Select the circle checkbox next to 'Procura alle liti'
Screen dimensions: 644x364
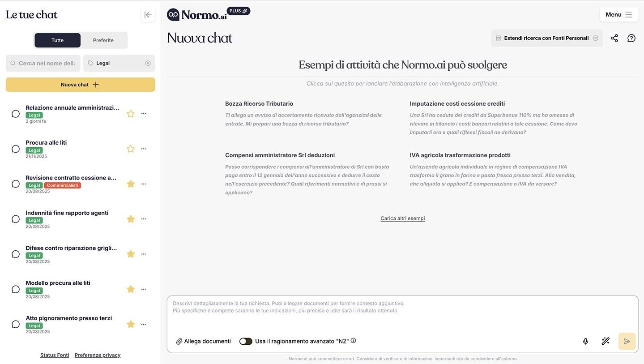pyautogui.click(x=15, y=148)
